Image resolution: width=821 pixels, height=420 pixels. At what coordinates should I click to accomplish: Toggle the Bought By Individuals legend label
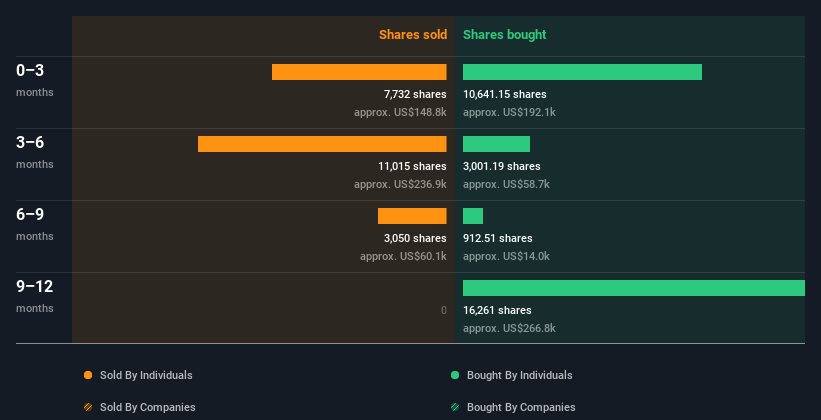[519, 375]
